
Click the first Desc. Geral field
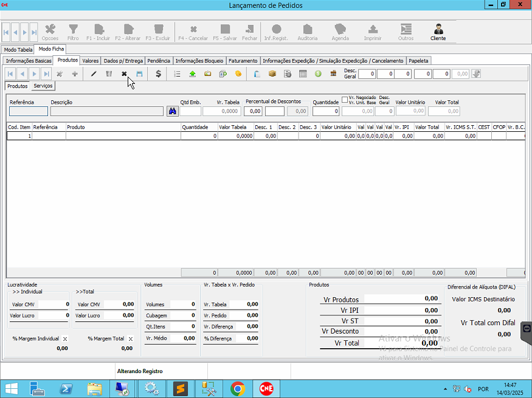click(367, 74)
